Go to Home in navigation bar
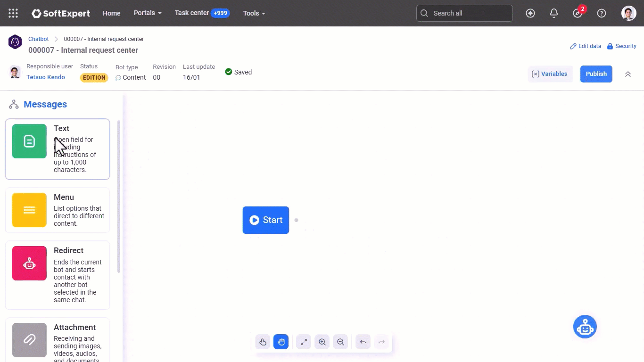 [x=112, y=13]
